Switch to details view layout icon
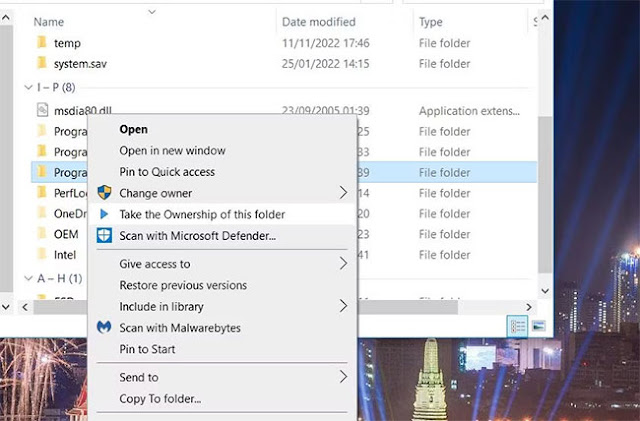Image resolution: width=640 pixels, height=421 pixels. point(517,326)
